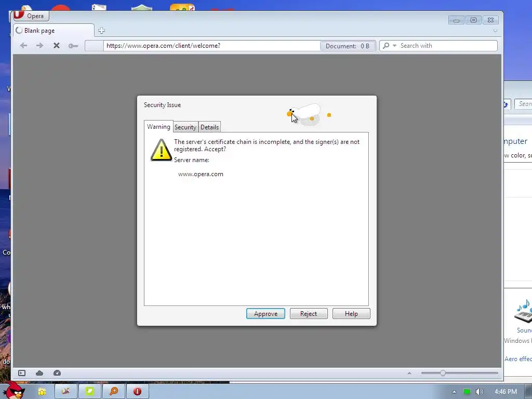The height and width of the screenshot is (399, 532).
Task: Maximize the Opera window
Action: pos(473,20)
